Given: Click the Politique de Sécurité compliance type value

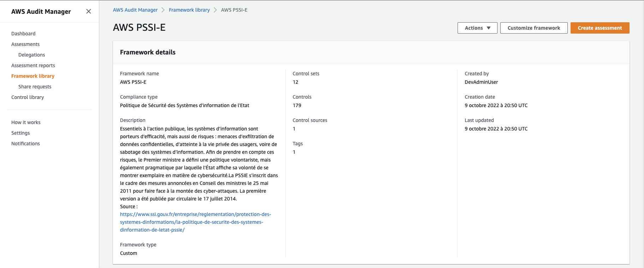Looking at the screenshot, I should (x=185, y=105).
